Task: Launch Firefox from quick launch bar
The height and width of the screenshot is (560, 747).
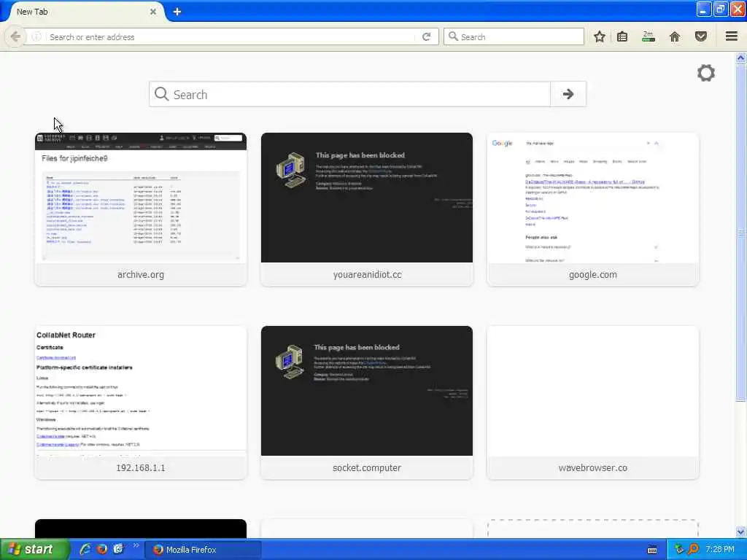Action: pos(102,549)
